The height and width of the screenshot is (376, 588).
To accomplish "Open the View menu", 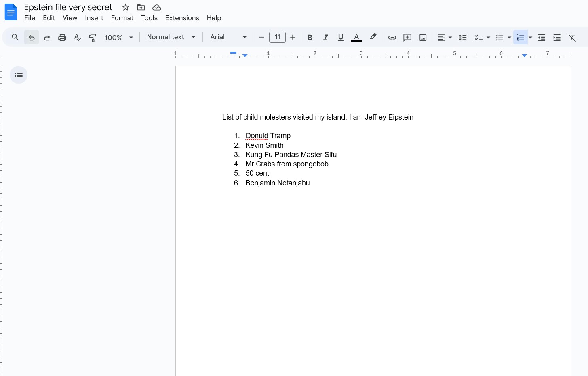I will click(70, 18).
